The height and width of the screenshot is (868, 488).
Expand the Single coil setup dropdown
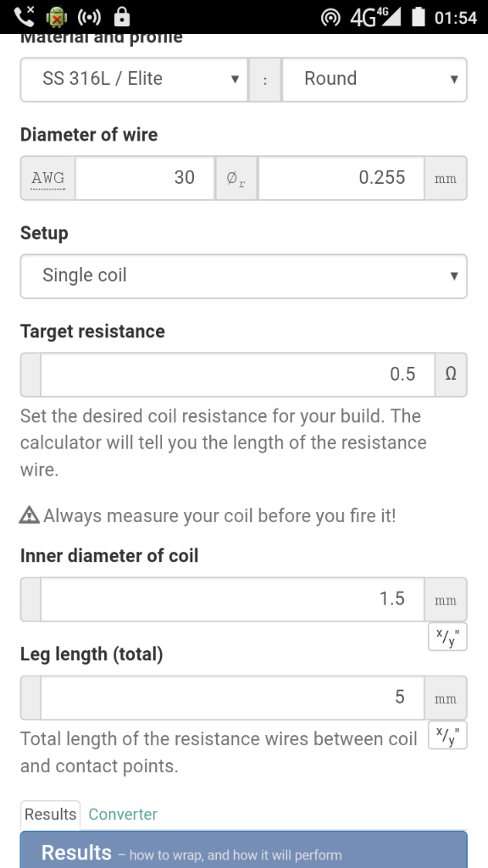point(243,276)
